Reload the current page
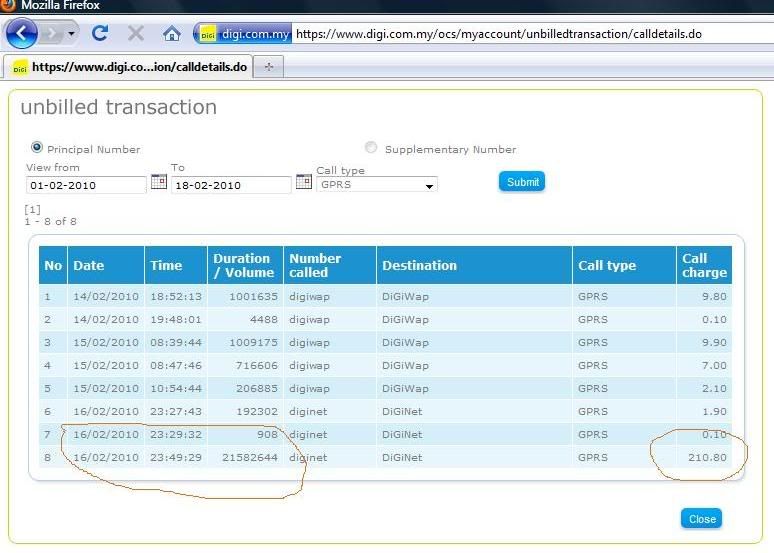 pos(99,34)
